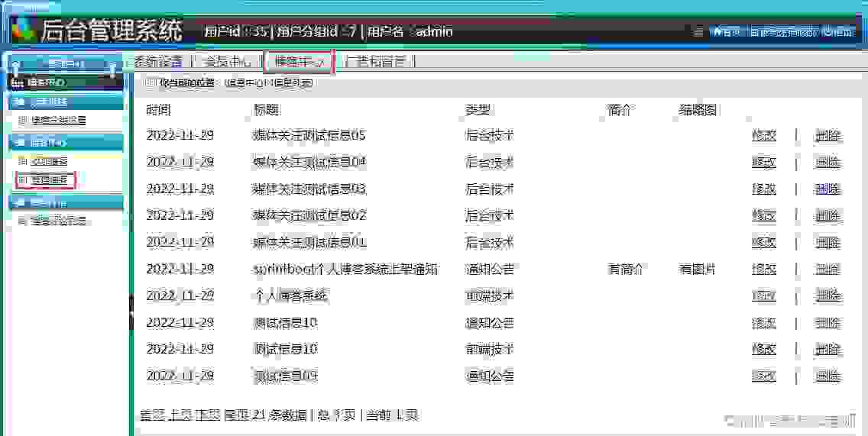Click 删除 for 测试信息10 typed 前端技术
The image size is (868, 436).
pyautogui.click(x=828, y=349)
